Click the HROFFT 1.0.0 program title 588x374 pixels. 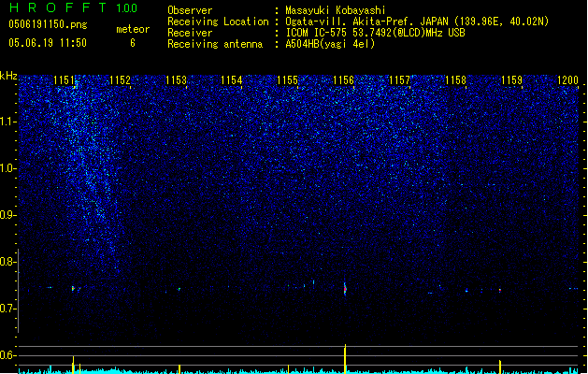coord(73,7)
